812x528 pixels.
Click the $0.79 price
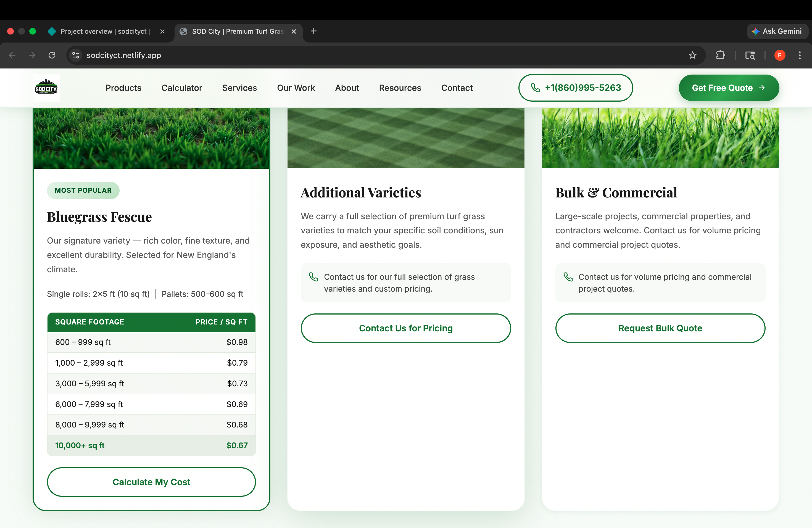pyautogui.click(x=238, y=363)
